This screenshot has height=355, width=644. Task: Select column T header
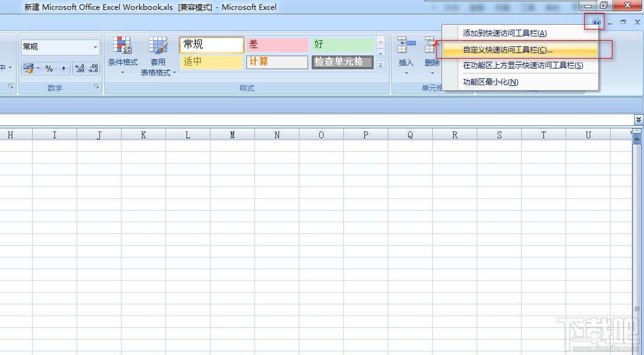543,135
